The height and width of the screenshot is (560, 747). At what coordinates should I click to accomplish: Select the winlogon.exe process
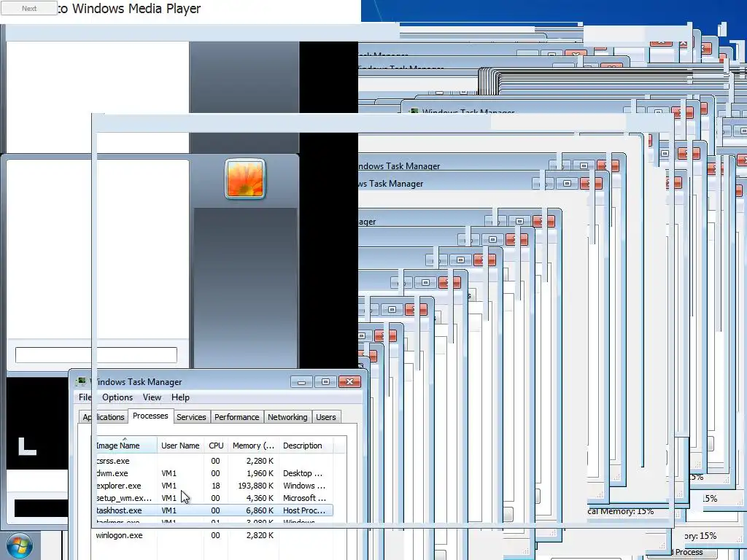point(213,535)
